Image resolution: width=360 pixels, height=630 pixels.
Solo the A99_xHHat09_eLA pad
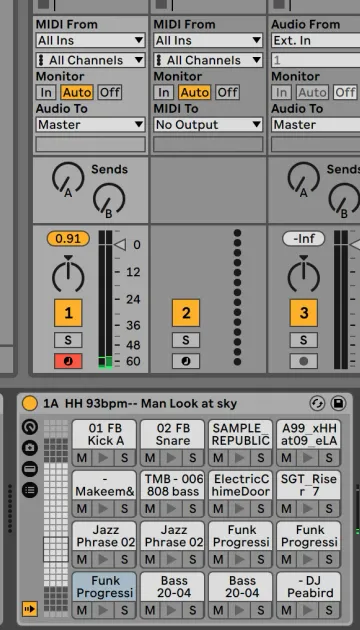[329, 458]
